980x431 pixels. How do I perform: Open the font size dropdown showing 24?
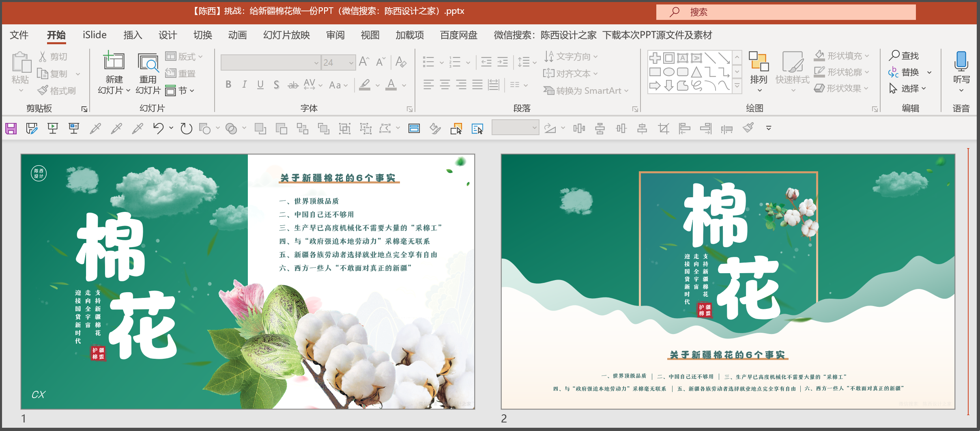click(x=351, y=62)
